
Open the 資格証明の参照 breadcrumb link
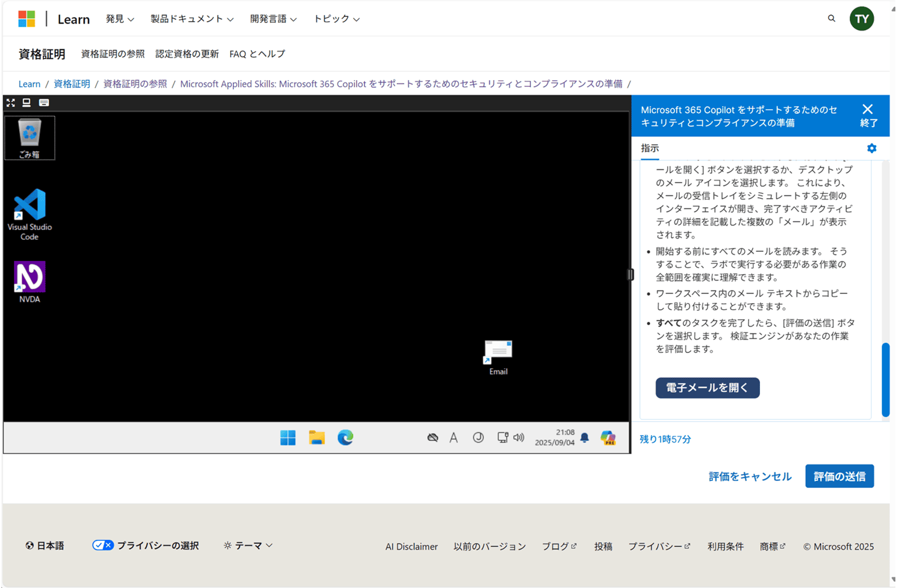click(x=135, y=84)
